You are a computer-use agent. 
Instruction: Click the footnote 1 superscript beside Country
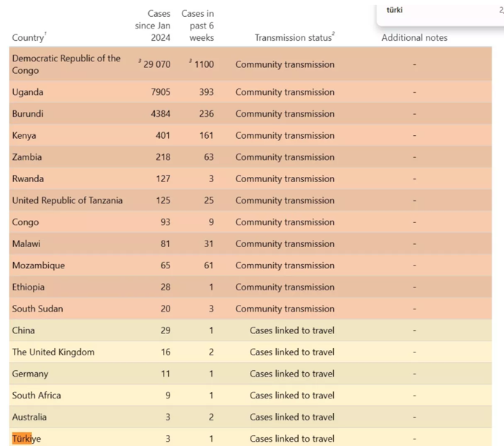(x=45, y=34)
